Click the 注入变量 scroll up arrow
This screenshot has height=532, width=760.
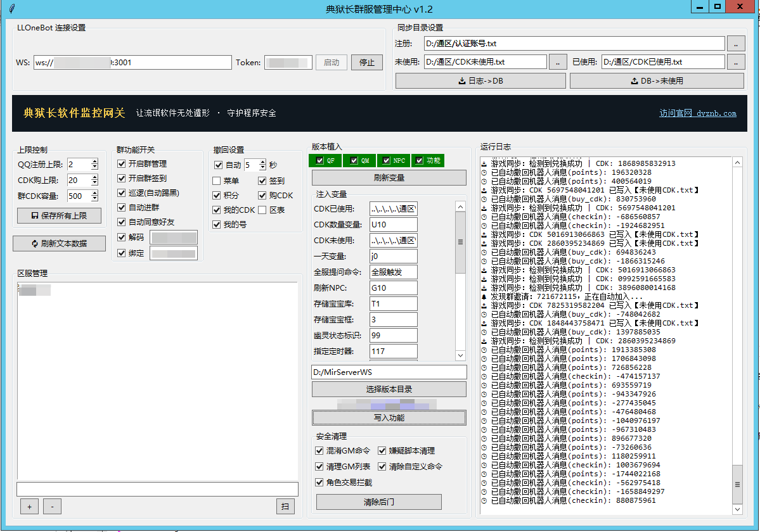click(460, 206)
